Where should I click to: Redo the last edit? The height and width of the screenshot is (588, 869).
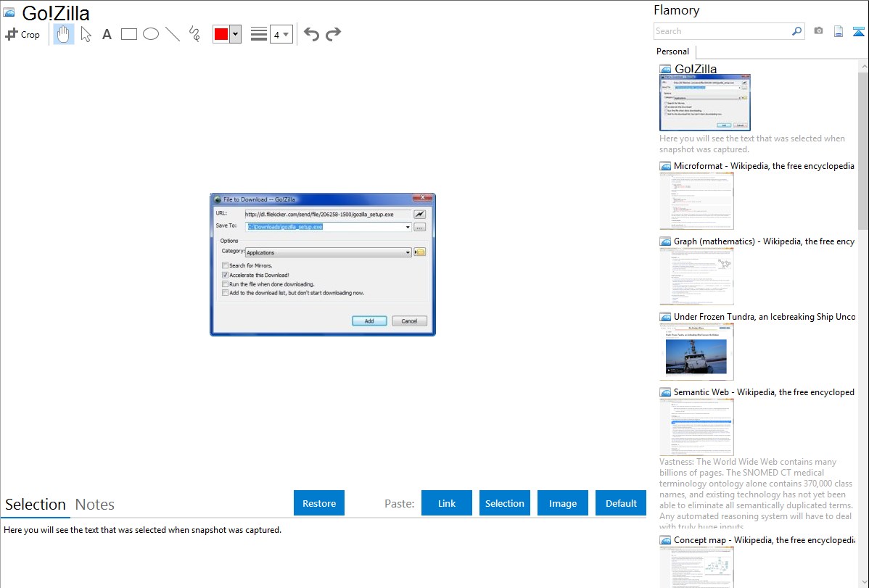333,34
